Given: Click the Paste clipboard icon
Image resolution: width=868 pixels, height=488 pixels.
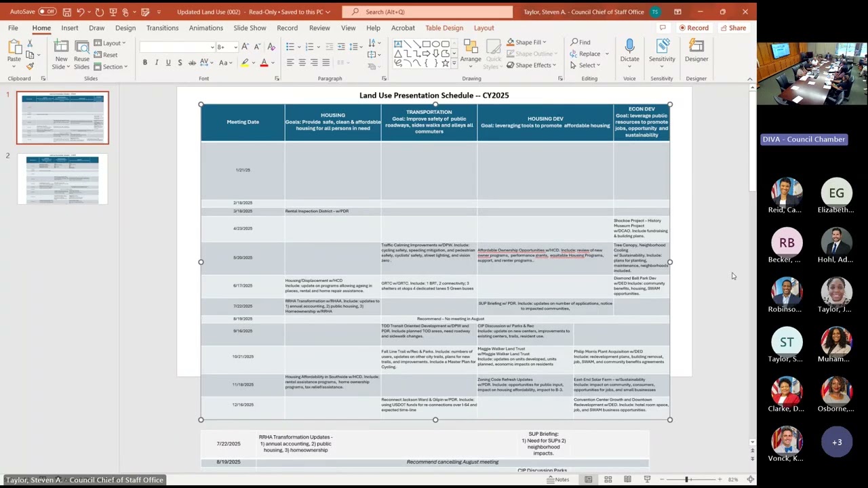Looking at the screenshot, I should click(14, 47).
